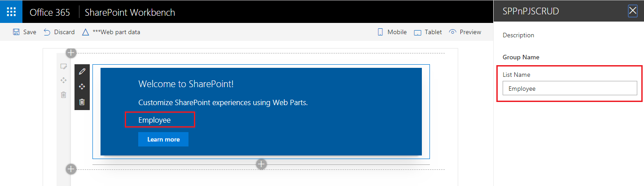Screen dimensions: 644x186
Task: Switch to Mobile preview
Action: (x=392, y=32)
